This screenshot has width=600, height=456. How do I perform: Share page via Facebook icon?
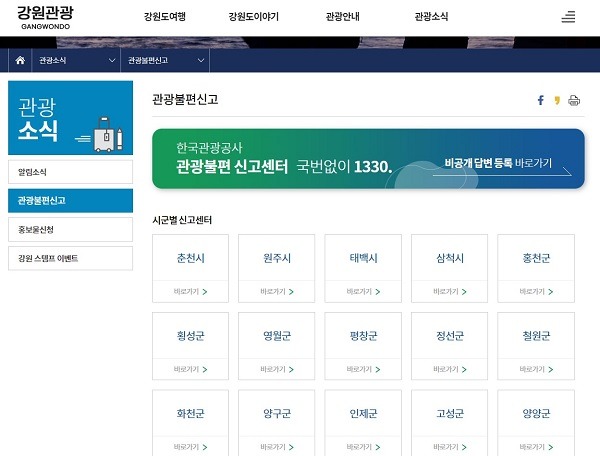click(541, 100)
